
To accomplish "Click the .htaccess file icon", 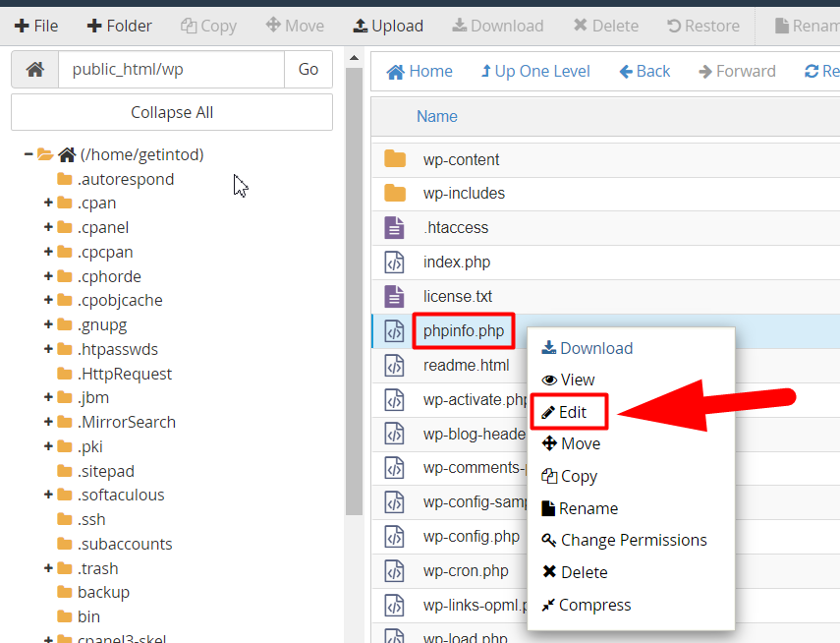I will [394, 227].
